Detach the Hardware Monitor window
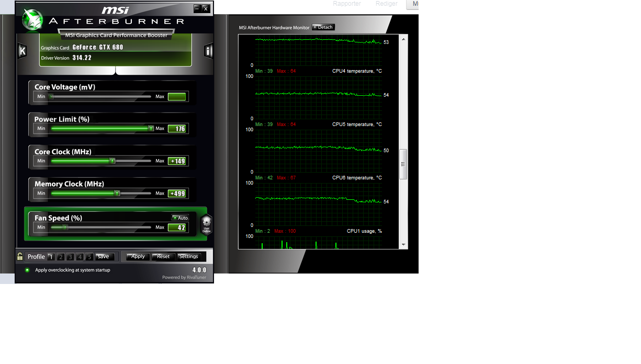The height and width of the screenshot is (364, 641). coord(323,27)
